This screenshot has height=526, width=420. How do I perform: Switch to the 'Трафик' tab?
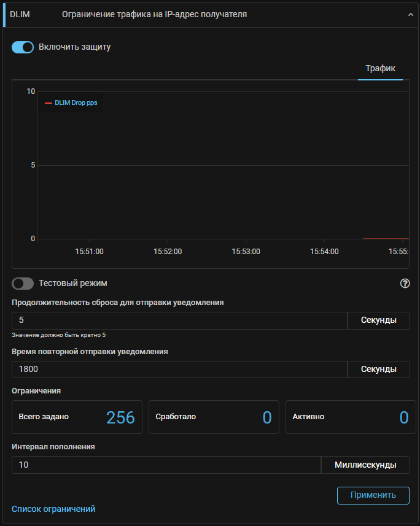click(x=380, y=68)
